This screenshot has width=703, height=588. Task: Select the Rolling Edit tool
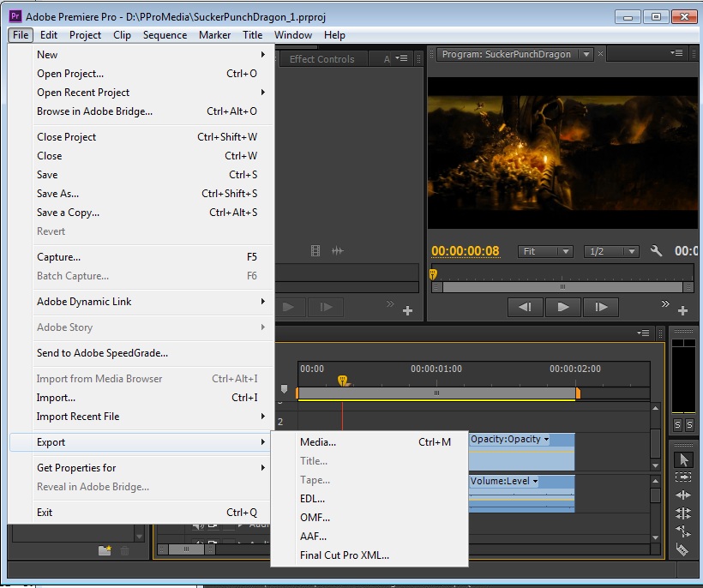(683, 513)
